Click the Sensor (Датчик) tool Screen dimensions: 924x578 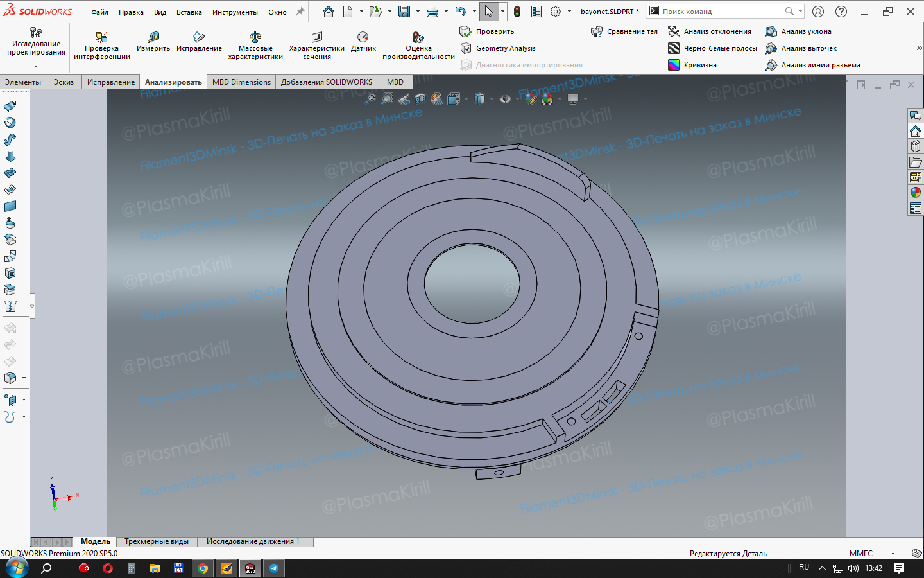tap(363, 42)
